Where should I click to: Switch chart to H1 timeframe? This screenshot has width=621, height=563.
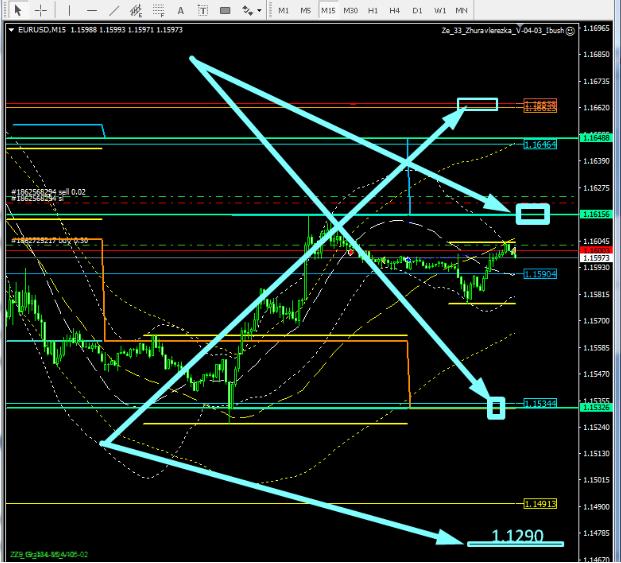pos(373,10)
